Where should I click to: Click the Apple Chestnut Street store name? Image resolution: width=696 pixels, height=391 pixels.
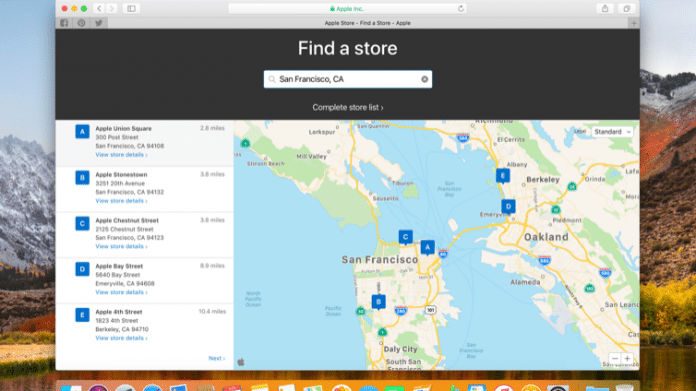[127, 221]
